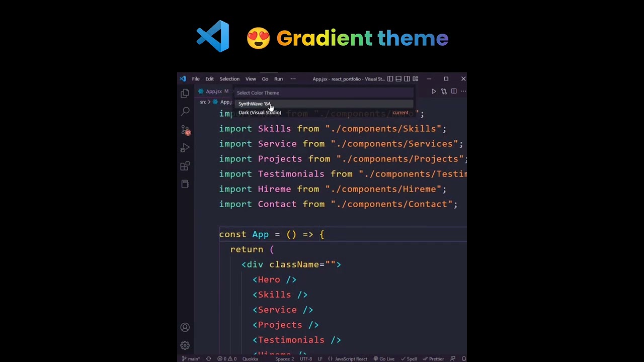Click Quokka in the status bar
Viewport: 644px width, 362px height.
click(x=250, y=359)
